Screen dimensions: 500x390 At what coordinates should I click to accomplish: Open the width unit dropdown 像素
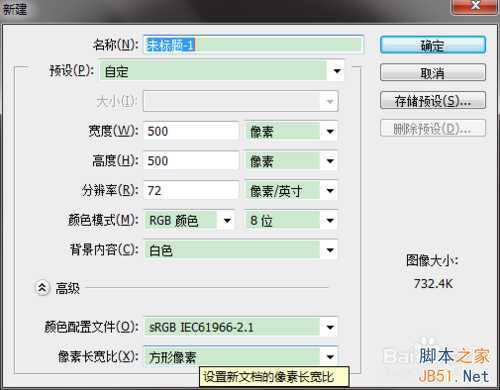tap(291, 131)
